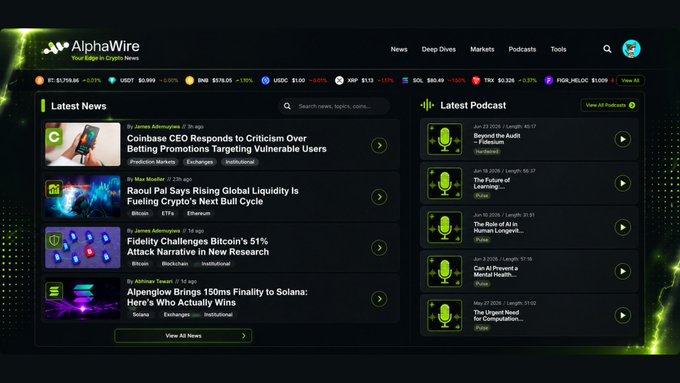Open Fidelity Bitcoin article arrow

pos(379,248)
